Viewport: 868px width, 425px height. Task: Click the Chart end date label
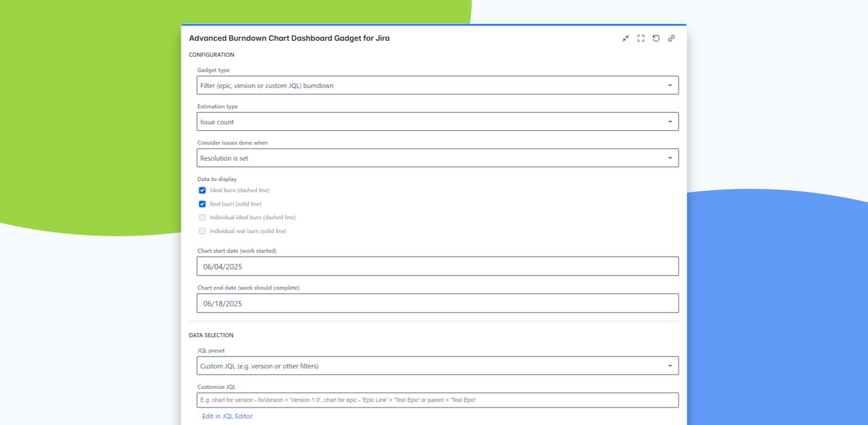[248, 288]
